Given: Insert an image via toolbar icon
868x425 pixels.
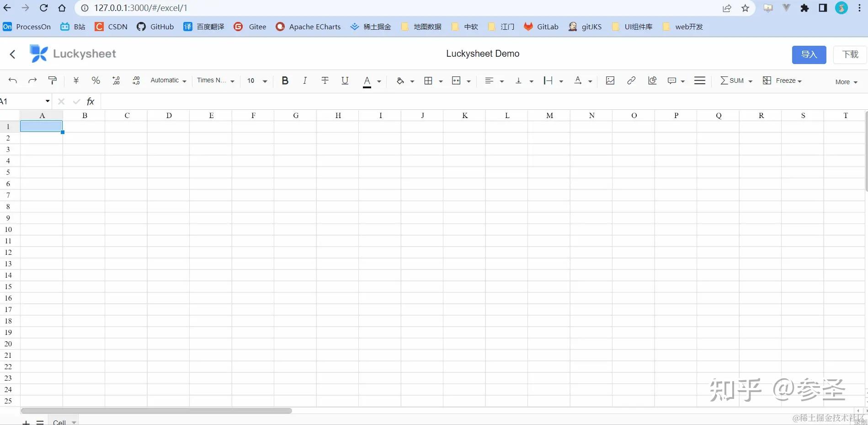Looking at the screenshot, I should 610,81.
